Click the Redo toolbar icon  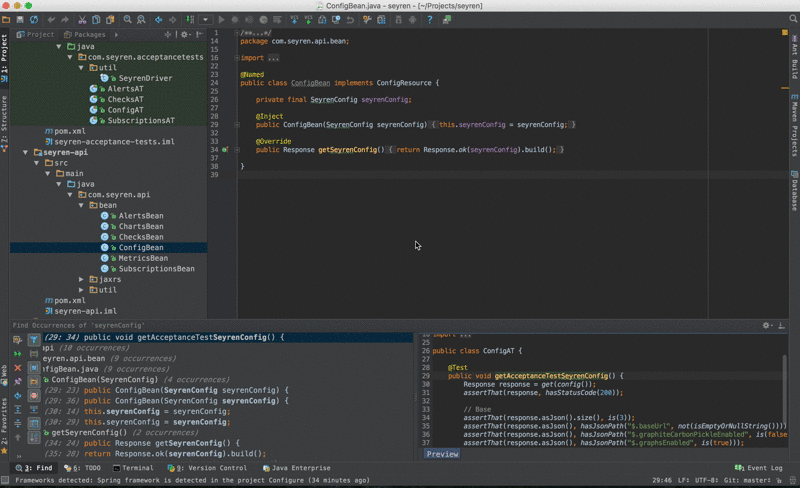tap(65, 20)
